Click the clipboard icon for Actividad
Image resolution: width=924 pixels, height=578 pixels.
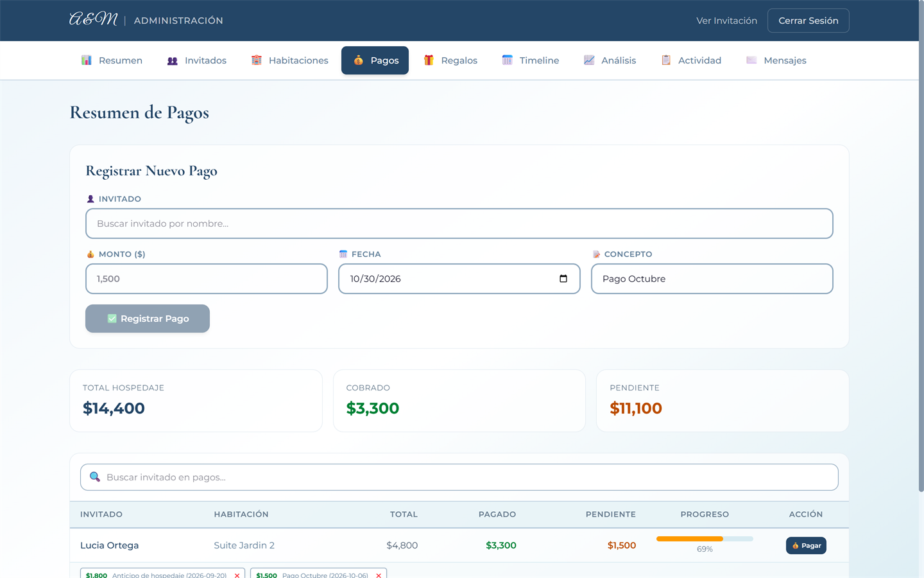pyautogui.click(x=666, y=60)
